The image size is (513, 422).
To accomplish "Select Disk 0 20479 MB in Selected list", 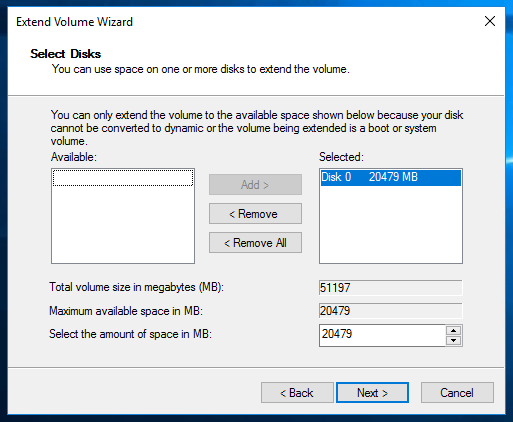I will (391, 177).
